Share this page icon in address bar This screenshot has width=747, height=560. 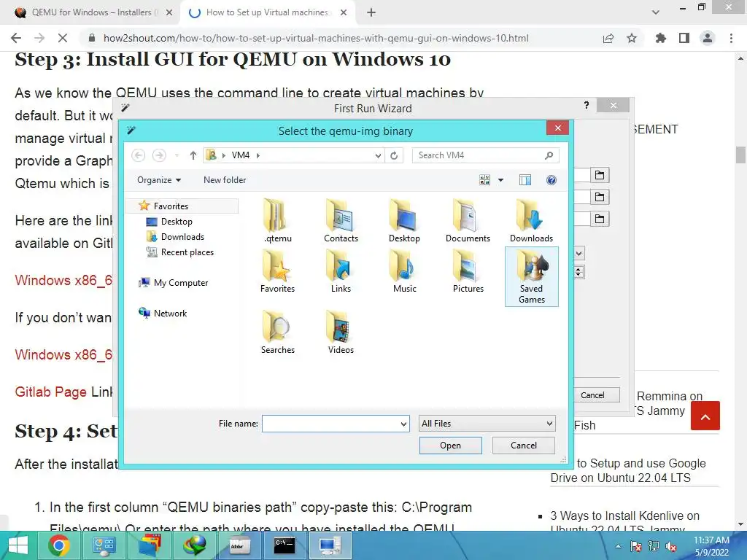click(608, 38)
